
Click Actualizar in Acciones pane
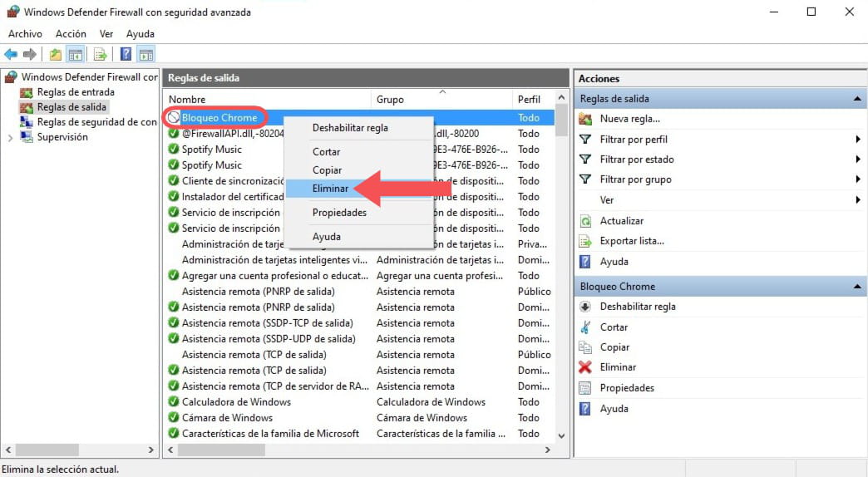[622, 221]
